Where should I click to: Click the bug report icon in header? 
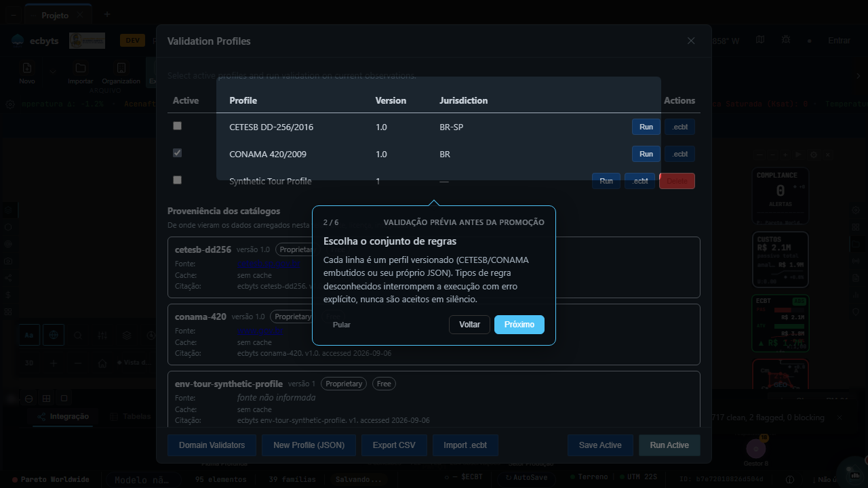tap(785, 40)
